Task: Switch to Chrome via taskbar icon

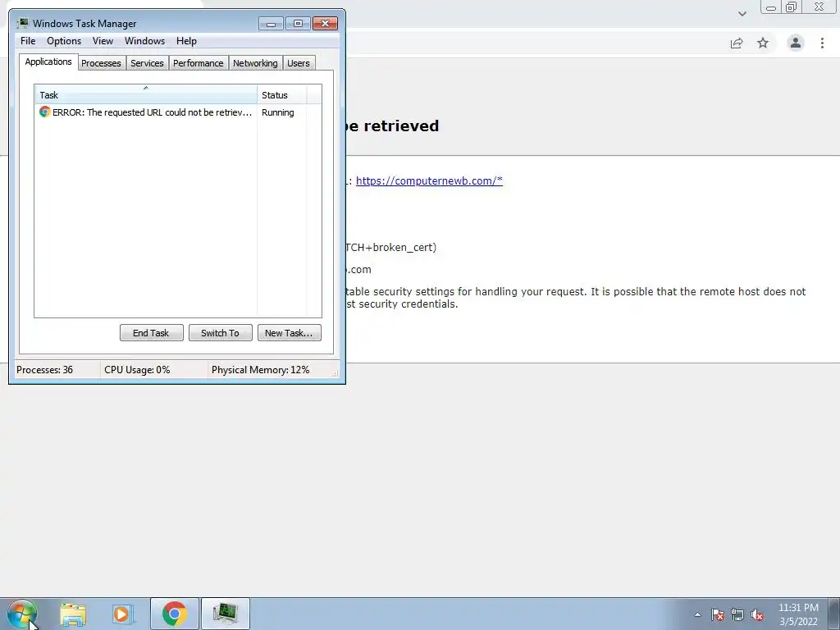Action: click(174, 614)
